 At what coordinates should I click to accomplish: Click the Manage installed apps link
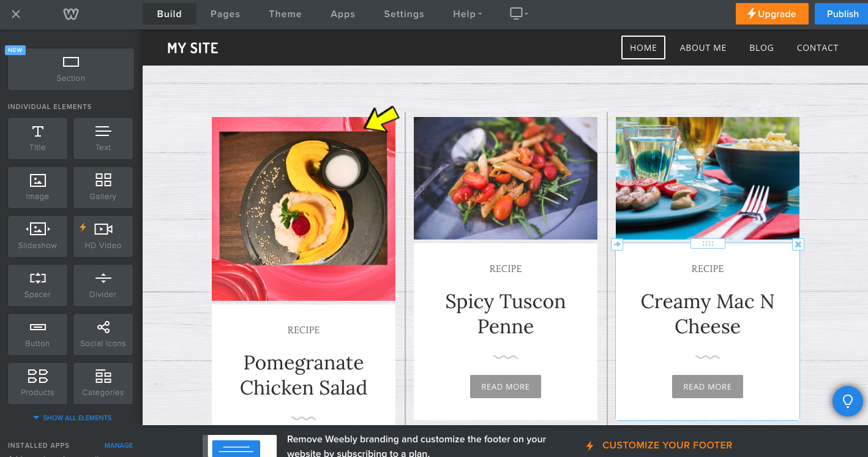coord(119,445)
